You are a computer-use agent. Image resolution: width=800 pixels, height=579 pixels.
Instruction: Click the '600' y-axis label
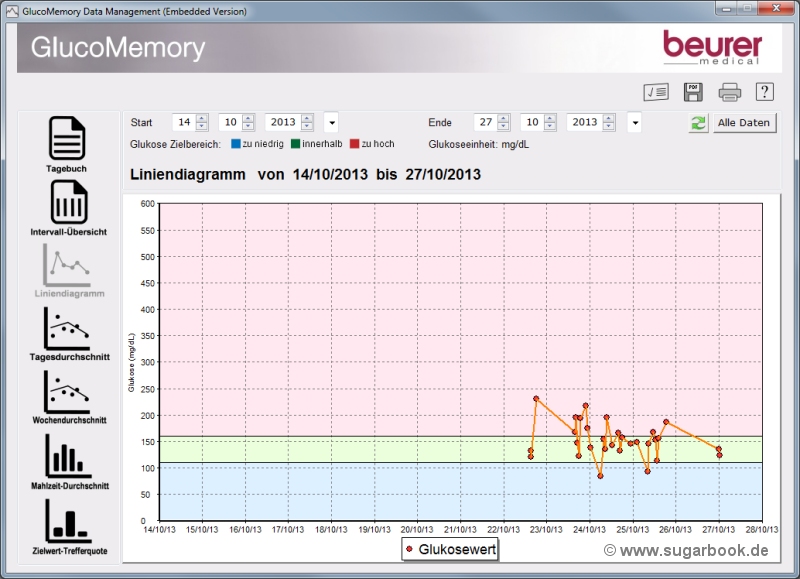tap(147, 204)
